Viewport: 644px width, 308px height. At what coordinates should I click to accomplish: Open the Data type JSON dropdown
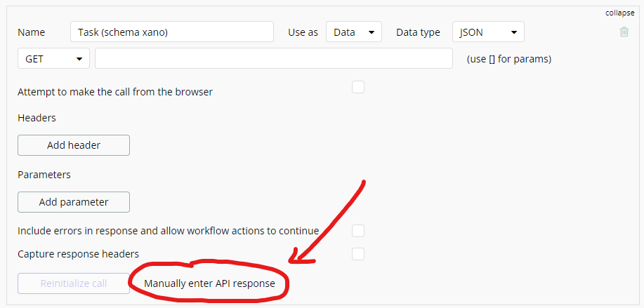pos(488,32)
